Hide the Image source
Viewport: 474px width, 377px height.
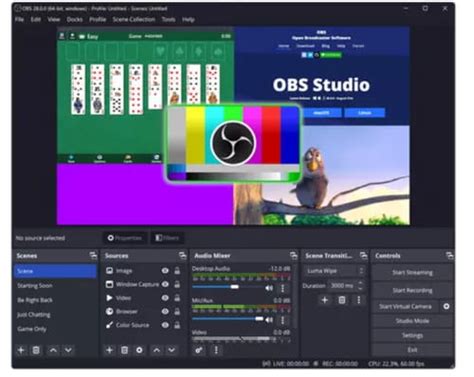coord(165,271)
